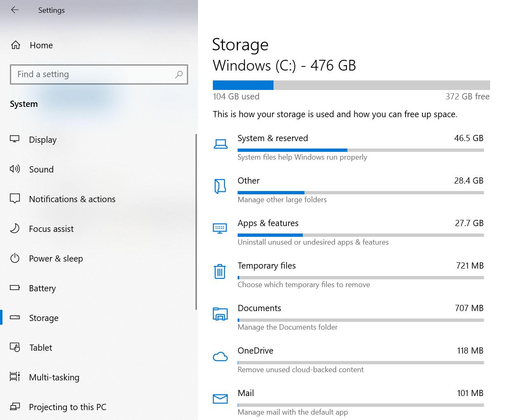Click the Temporary files trash icon
Screen dimensions: 507x420
pos(220,271)
